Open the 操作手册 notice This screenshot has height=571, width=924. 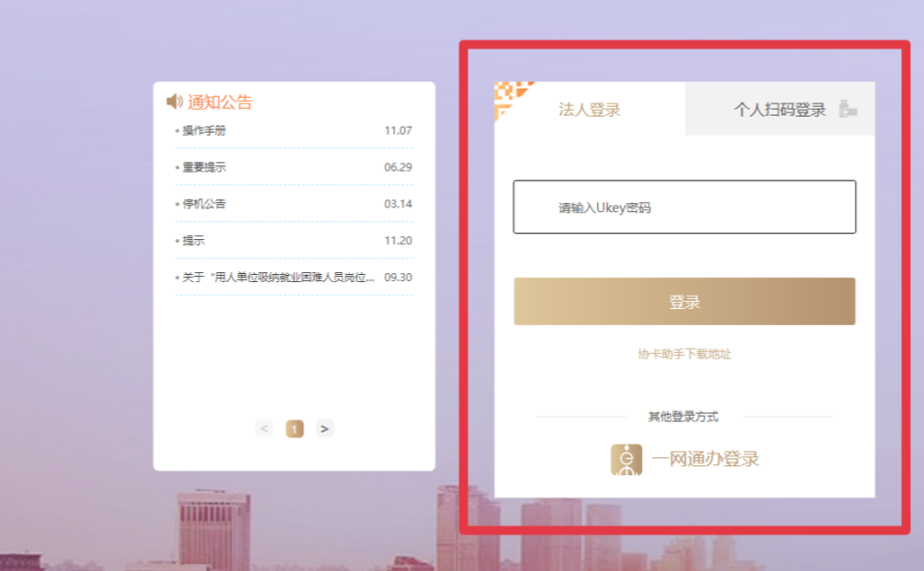(x=204, y=131)
